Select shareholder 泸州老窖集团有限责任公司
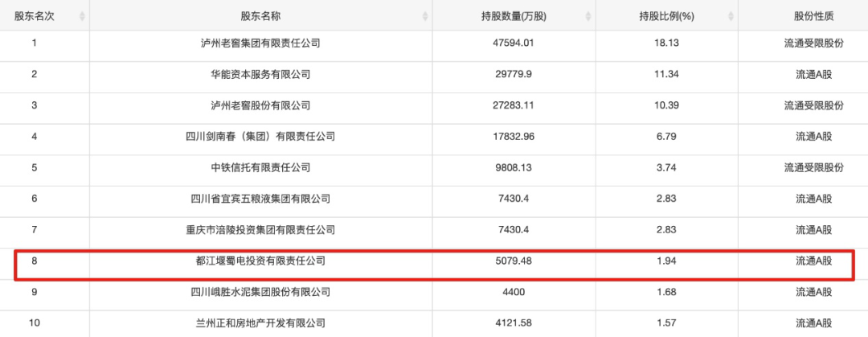This screenshot has width=868, height=337. point(260,43)
